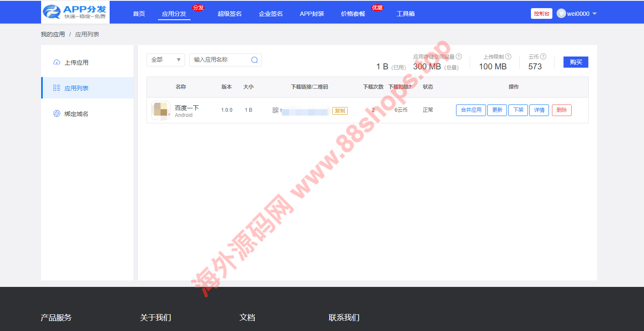
Task: Expand the wei0000 account menu arrow
Action: coord(594,14)
